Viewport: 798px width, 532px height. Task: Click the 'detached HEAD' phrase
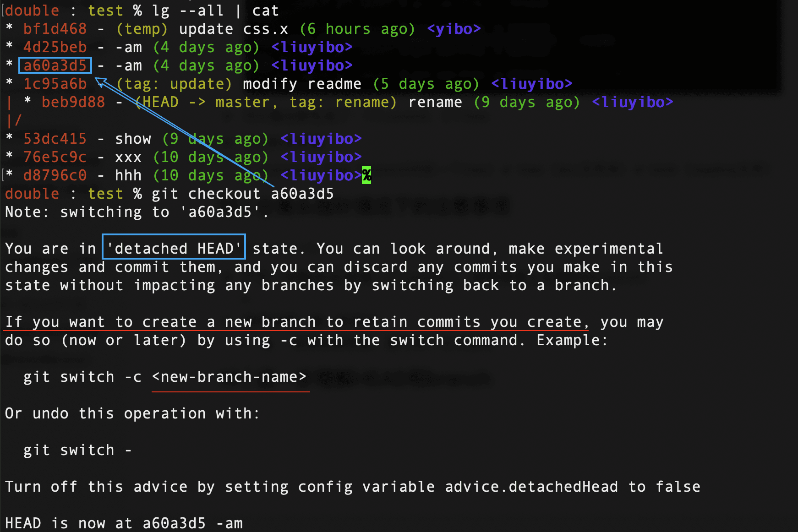(174, 249)
